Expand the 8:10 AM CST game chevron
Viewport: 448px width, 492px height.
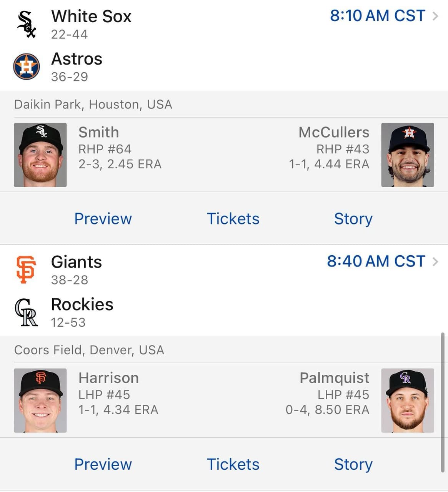435,16
